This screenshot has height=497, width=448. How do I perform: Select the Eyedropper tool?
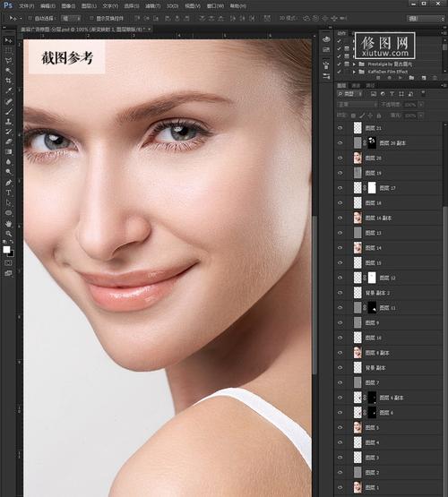click(x=9, y=90)
